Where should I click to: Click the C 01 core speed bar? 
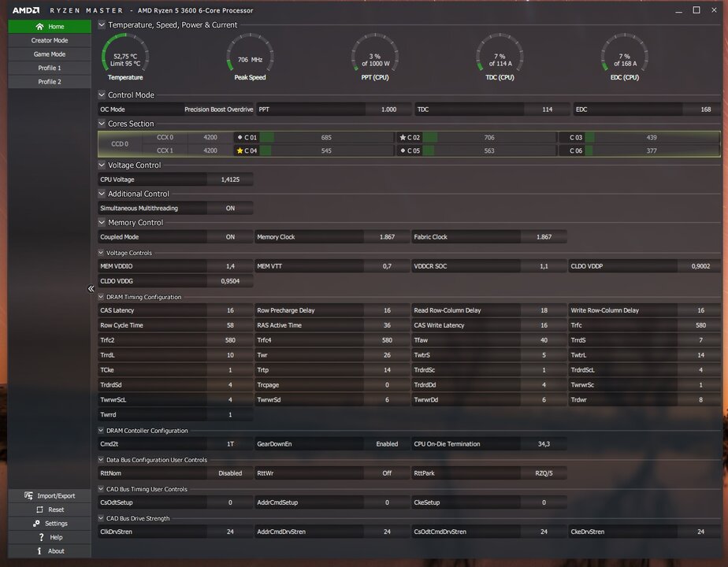[x=326, y=137]
